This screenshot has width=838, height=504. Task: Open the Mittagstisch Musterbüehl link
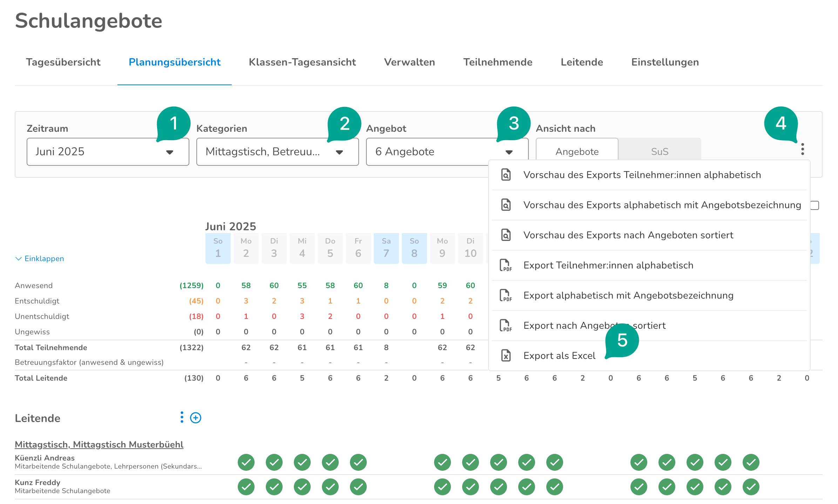coord(99,444)
